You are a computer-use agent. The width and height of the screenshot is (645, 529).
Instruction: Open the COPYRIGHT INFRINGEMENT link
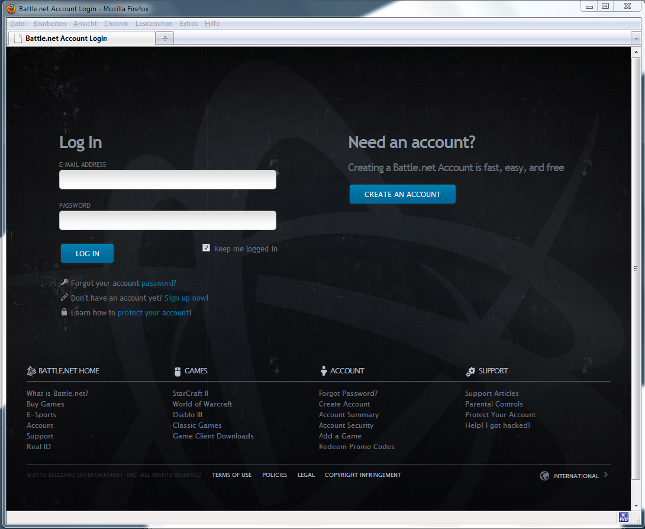[363, 475]
